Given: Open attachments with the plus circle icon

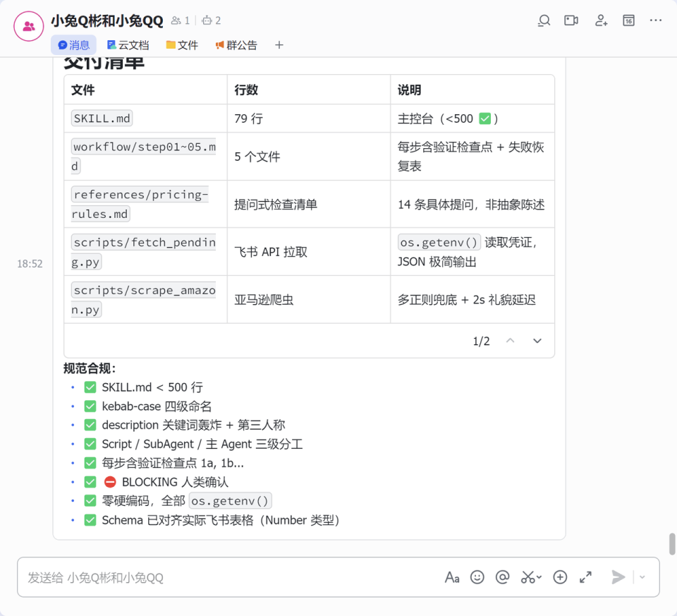Looking at the screenshot, I should 560,577.
